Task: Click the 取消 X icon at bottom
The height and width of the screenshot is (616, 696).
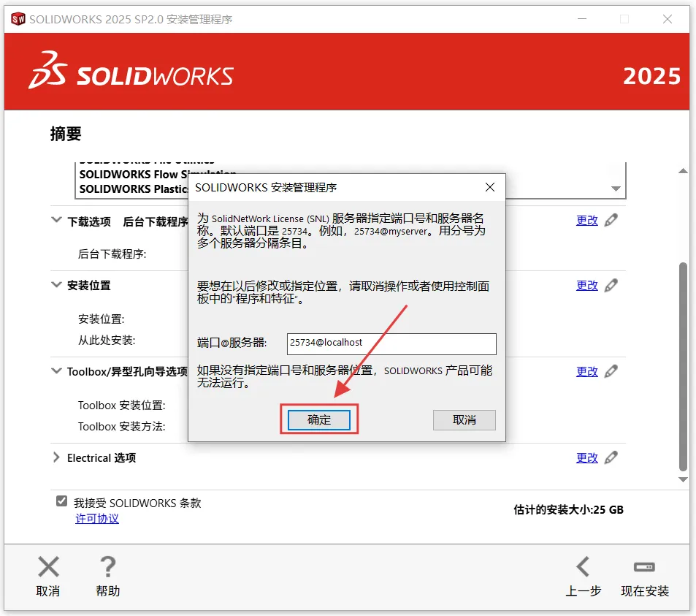Action: pyautogui.click(x=48, y=567)
